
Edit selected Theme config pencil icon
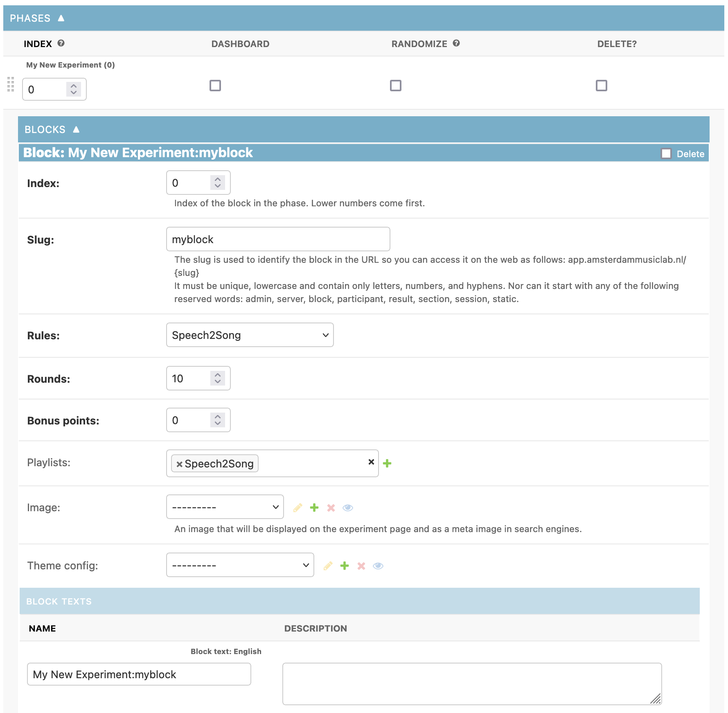[328, 566]
